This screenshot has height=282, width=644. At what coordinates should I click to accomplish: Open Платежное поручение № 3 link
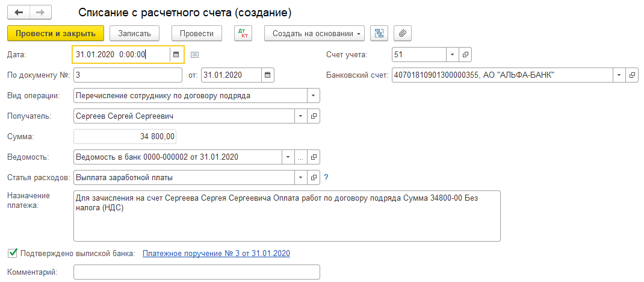pos(216,254)
